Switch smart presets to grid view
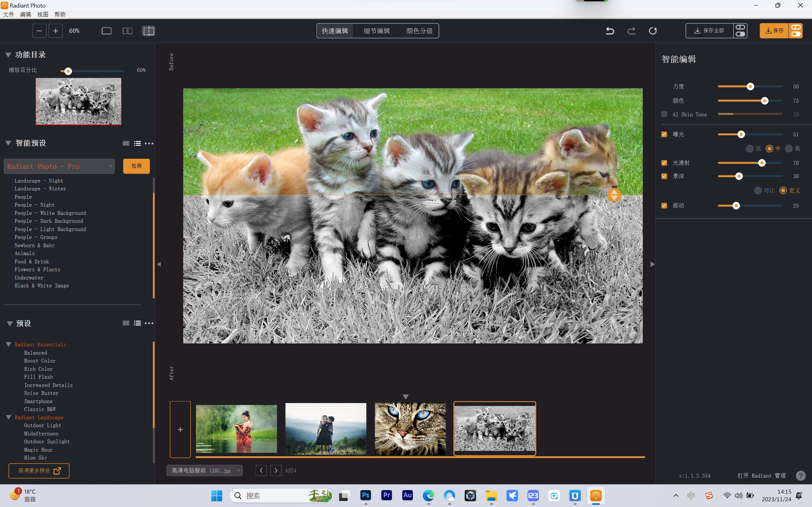Screen dimensions: 812x507 (126, 144)
